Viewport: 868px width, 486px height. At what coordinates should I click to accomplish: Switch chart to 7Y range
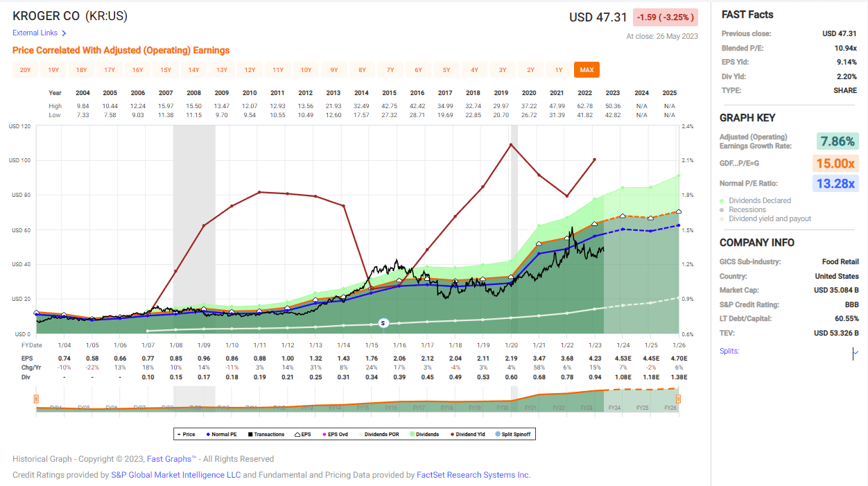tap(390, 70)
